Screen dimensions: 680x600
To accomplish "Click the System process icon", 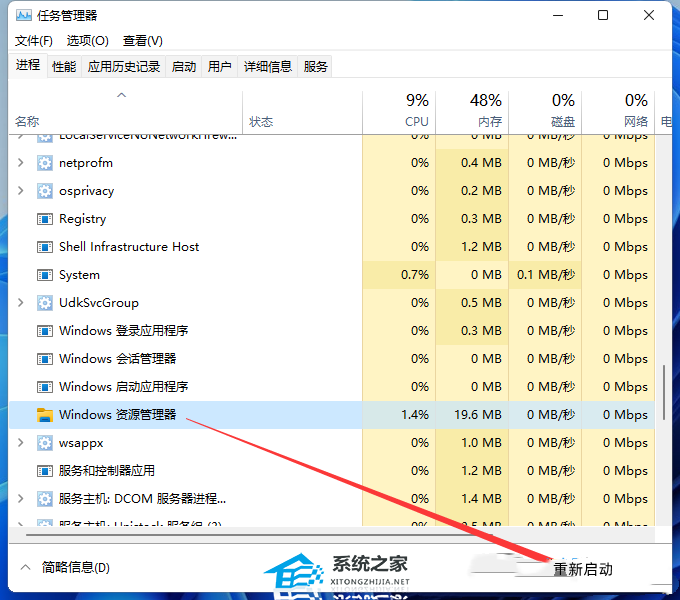I will point(45,275).
